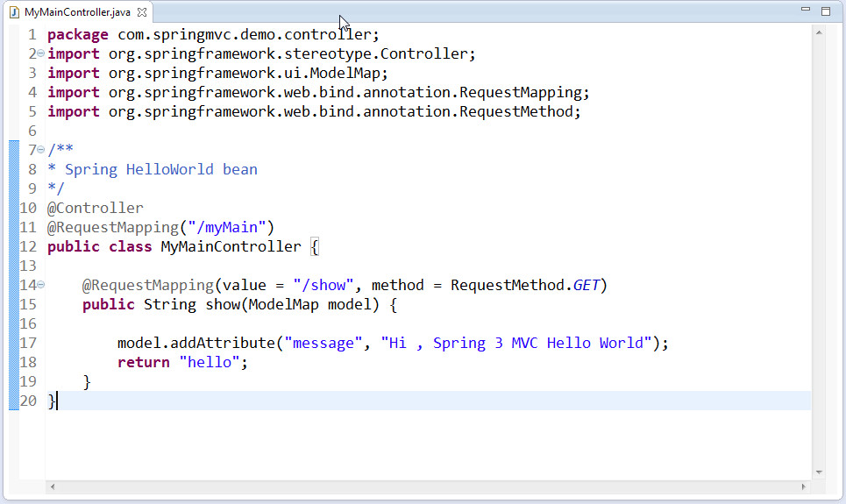Click the horizontal scrollbar left arrow
The height and width of the screenshot is (504, 846).
(53, 486)
